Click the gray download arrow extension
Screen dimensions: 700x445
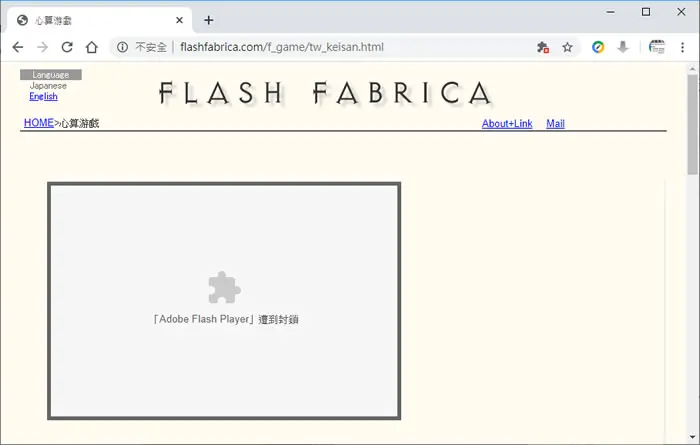coord(623,47)
